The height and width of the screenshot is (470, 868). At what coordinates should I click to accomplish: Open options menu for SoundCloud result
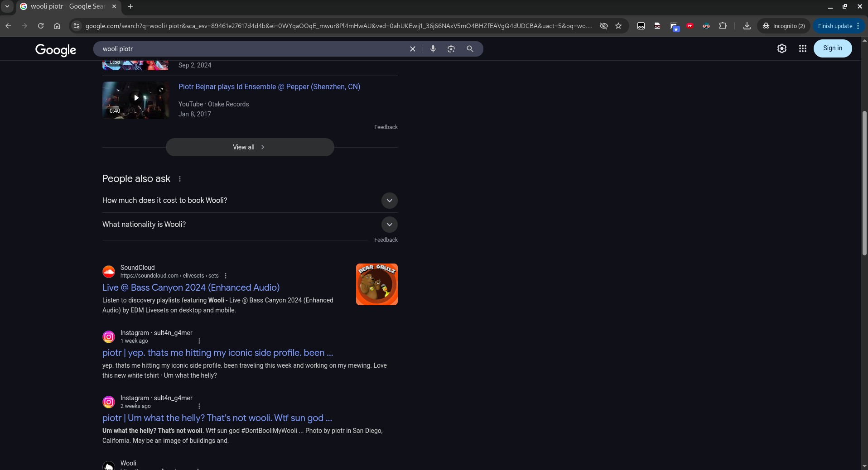click(226, 276)
